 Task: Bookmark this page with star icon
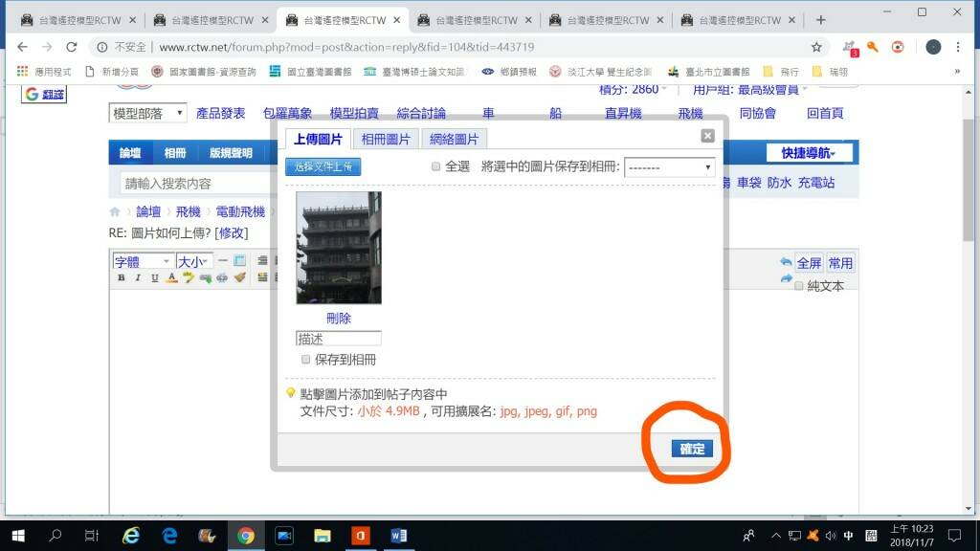(x=816, y=47)
